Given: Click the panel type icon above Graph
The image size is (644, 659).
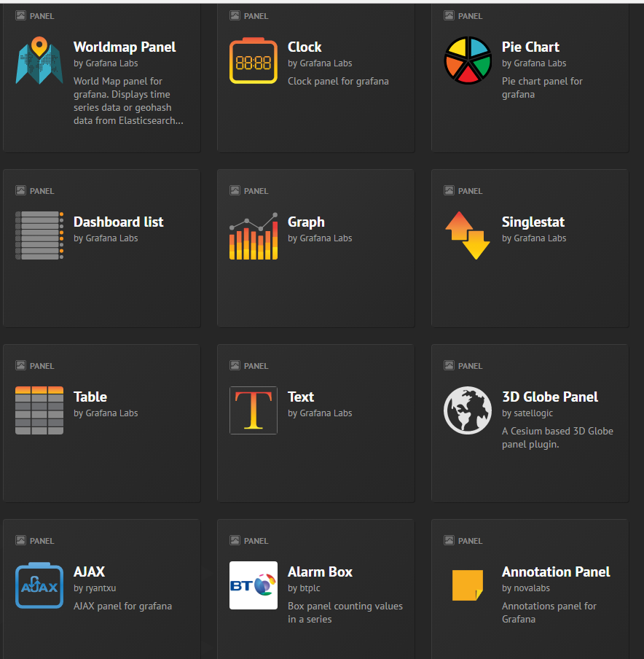Looking at the screenshot, I should click(x=235, y=190).
